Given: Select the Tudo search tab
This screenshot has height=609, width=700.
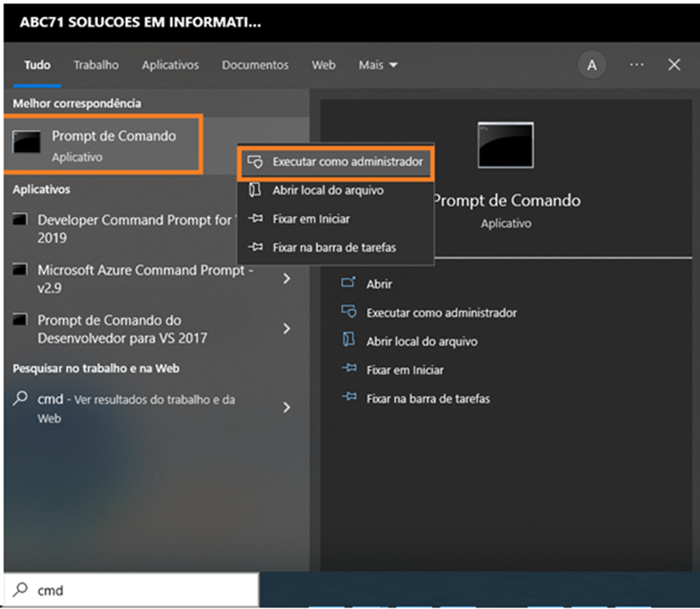Looking at the screenshot, I should click(x=37, y=65).
